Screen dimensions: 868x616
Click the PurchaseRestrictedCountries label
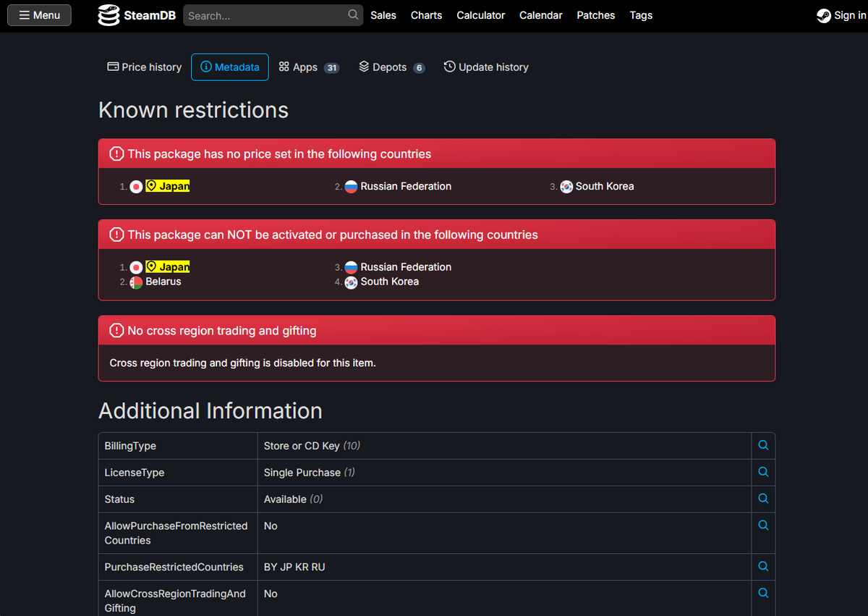point(174,567)
